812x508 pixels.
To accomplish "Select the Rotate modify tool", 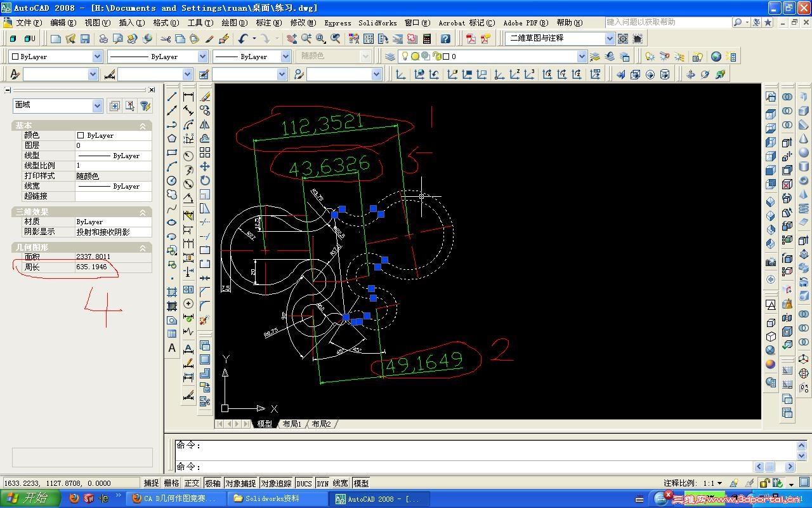I will click(x=205, y=180).
